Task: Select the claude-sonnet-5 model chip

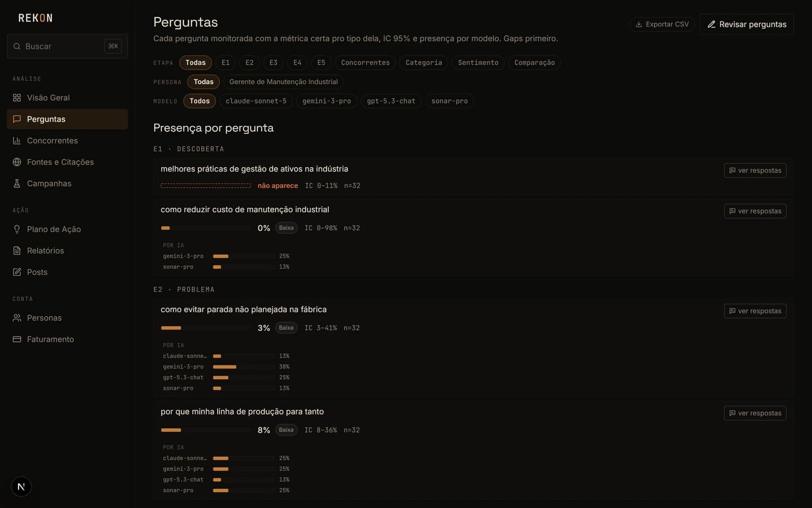Action: [256, 101]
